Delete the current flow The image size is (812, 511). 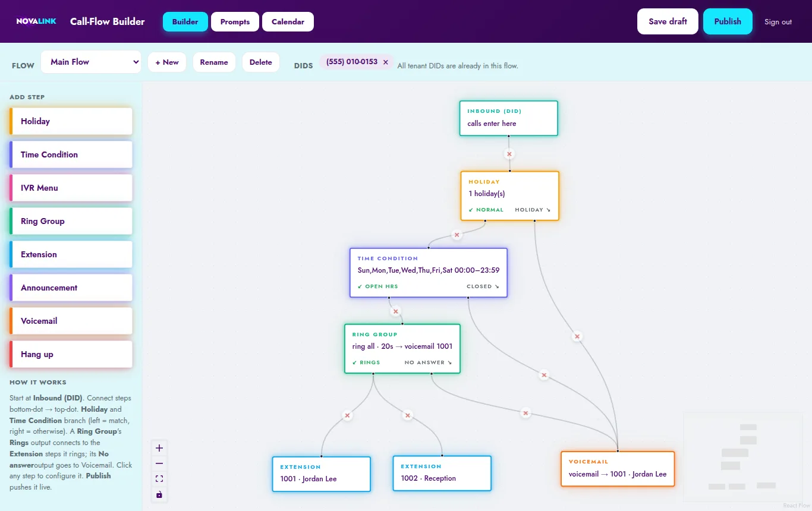coord(260,62)
